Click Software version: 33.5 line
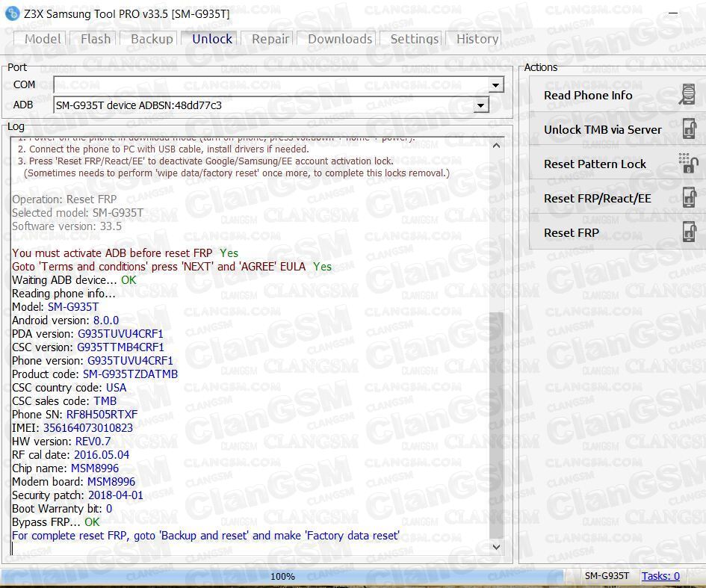This screenshot has height=588, width=706. (x=67, y=226)
